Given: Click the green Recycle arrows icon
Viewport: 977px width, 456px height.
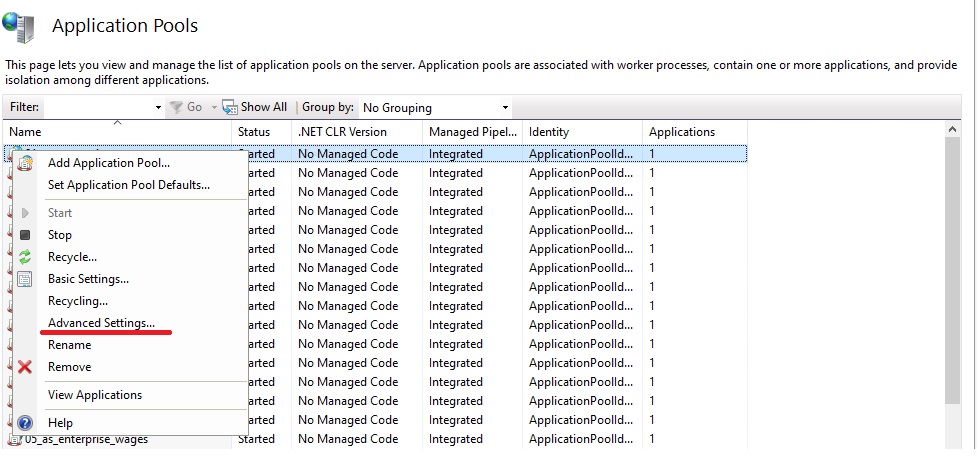Looking at the screenshot, I should click(x=25, y=257).
